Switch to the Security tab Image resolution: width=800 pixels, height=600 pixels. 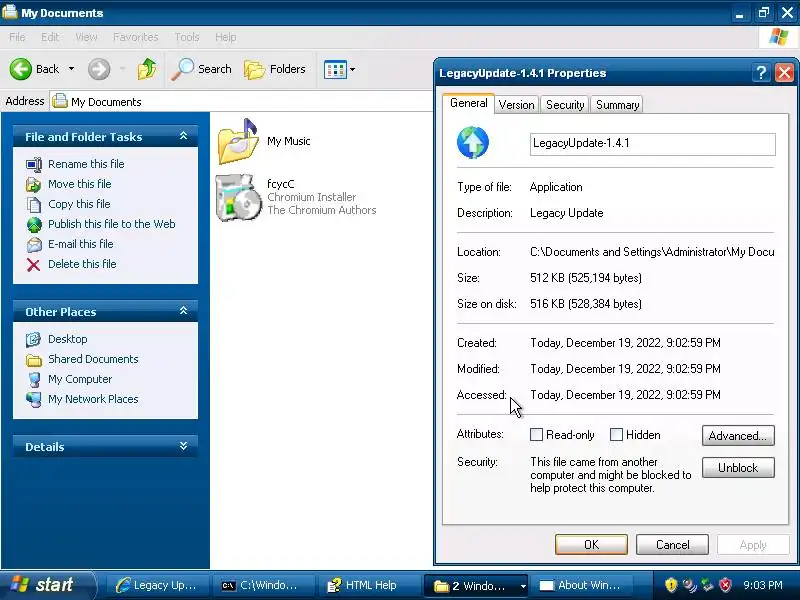(x=565, y=105)
